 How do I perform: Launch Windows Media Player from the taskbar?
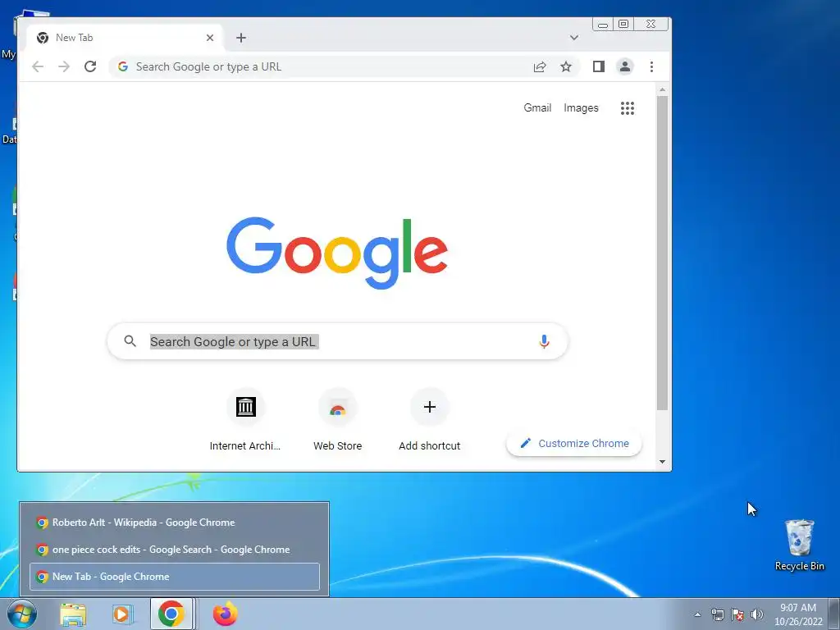[122, 614]
